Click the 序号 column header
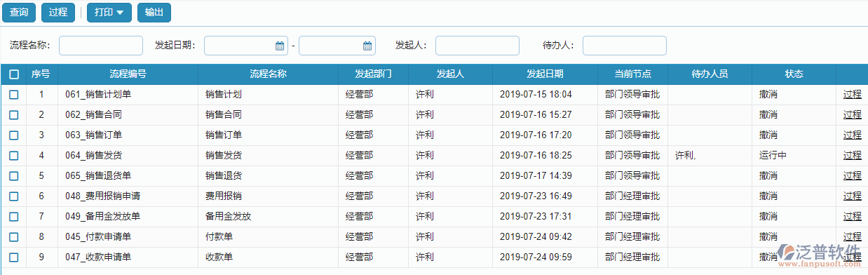Image resolution: width=868 pixels, height=275 pixels. 41,74
